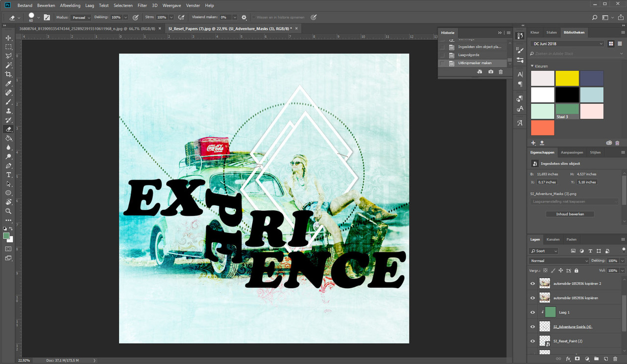
Task: Hide the Laag 1 layer
Action: coord(533,312)
